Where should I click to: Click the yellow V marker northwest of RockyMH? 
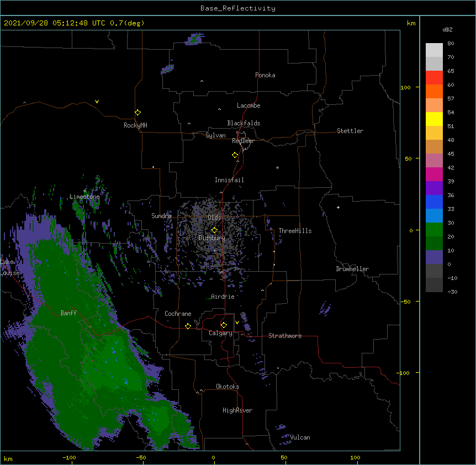97,102
